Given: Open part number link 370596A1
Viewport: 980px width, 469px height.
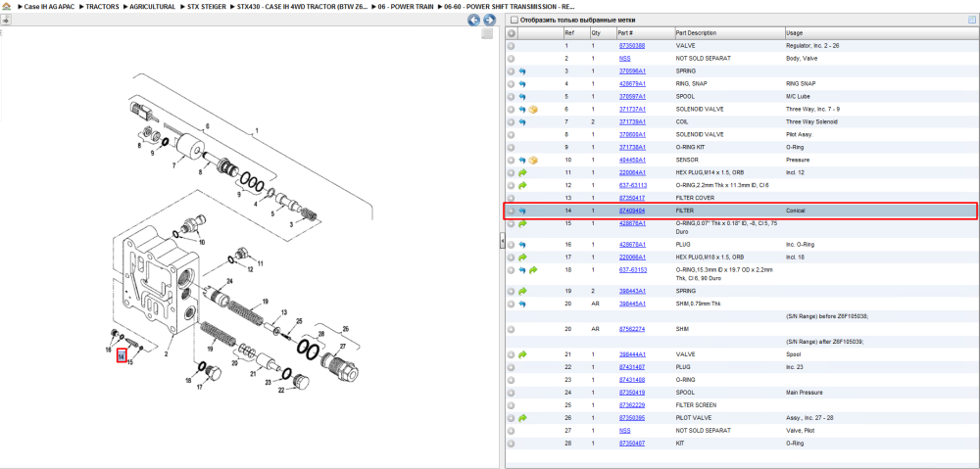Looking at the screenshot, I should point(632,71).
